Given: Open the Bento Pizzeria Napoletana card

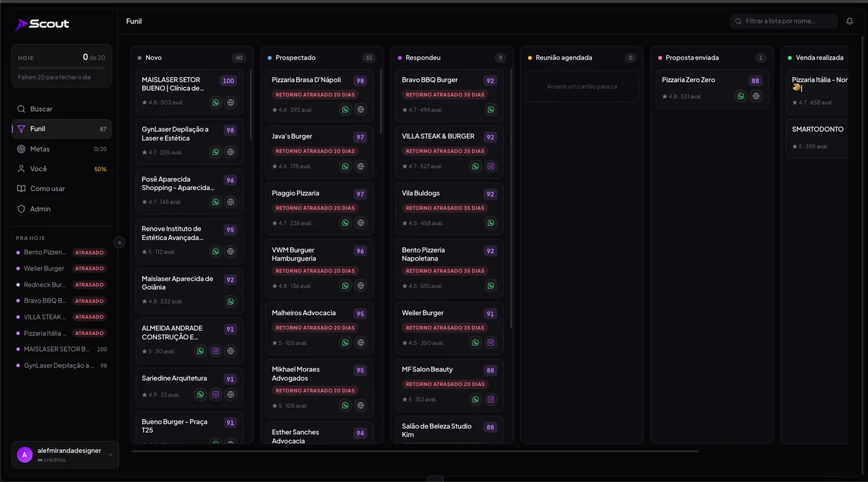Looking at the screenshot, I should coord(449,267).
